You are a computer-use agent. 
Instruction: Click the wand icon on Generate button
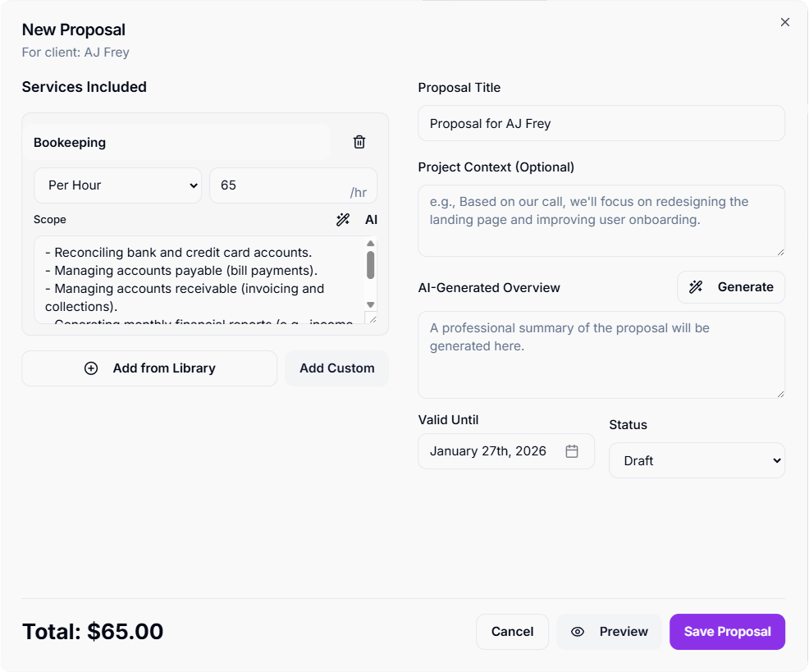[x=696, y=287]
